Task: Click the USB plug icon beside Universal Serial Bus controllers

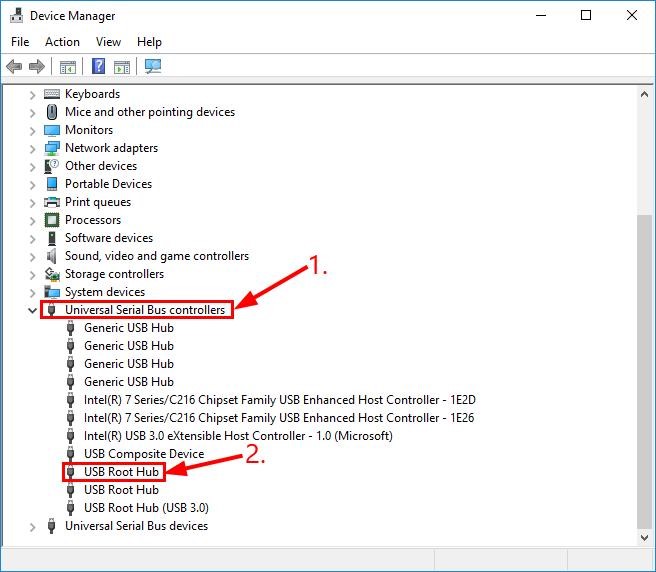Action: coord(52,310)
